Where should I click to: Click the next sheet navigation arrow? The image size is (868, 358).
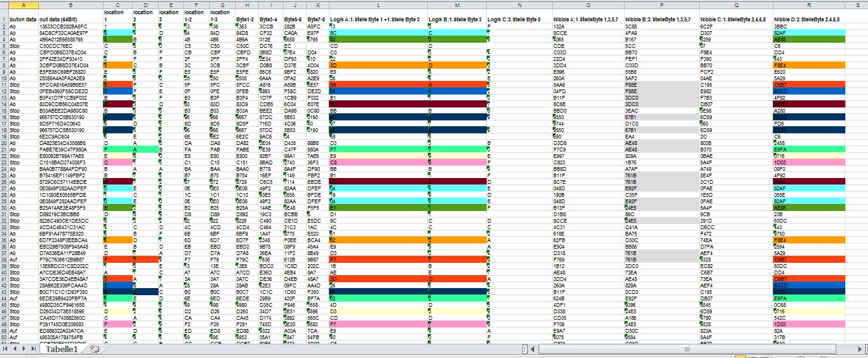pyautogui.click(x=23, y=350)
